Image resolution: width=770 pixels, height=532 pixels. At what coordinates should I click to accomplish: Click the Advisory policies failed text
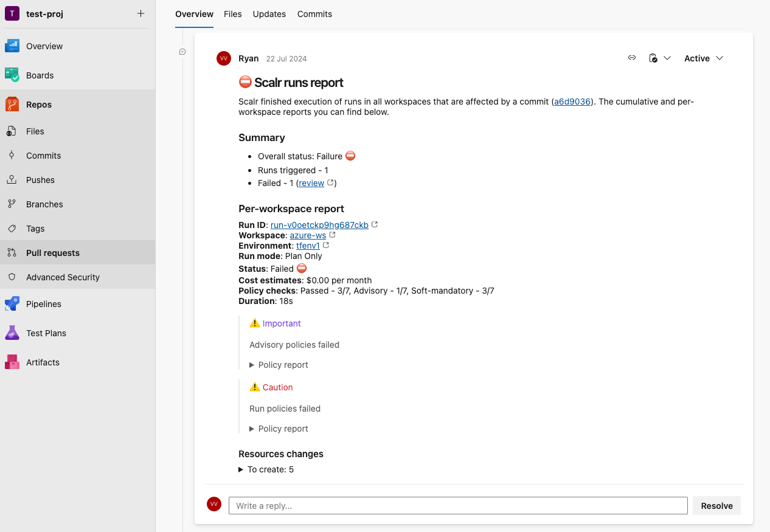pos(294,345)
